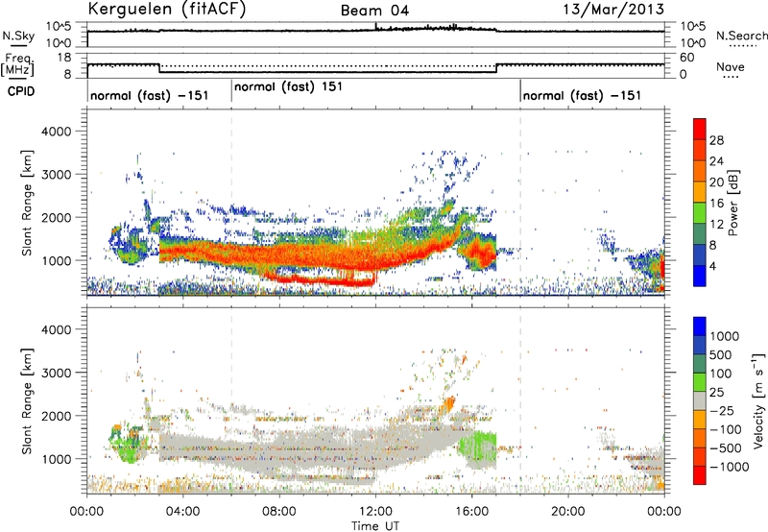Click the 'Power [dB]' colorbar label
The height and width of the screenshot is (532, 768).
(732, 203)
